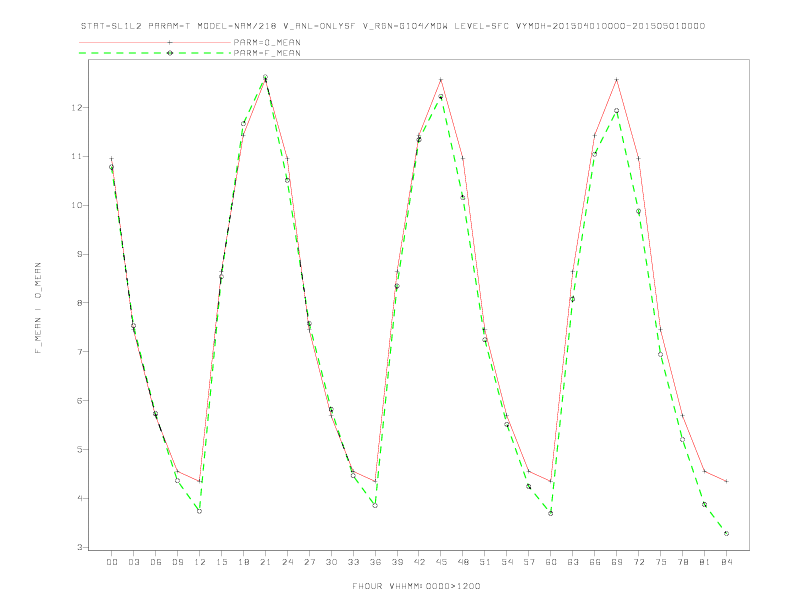Select O_MEAN plus marker at hour 81
The width and height of the screenshot is (792, 612).
705,471
